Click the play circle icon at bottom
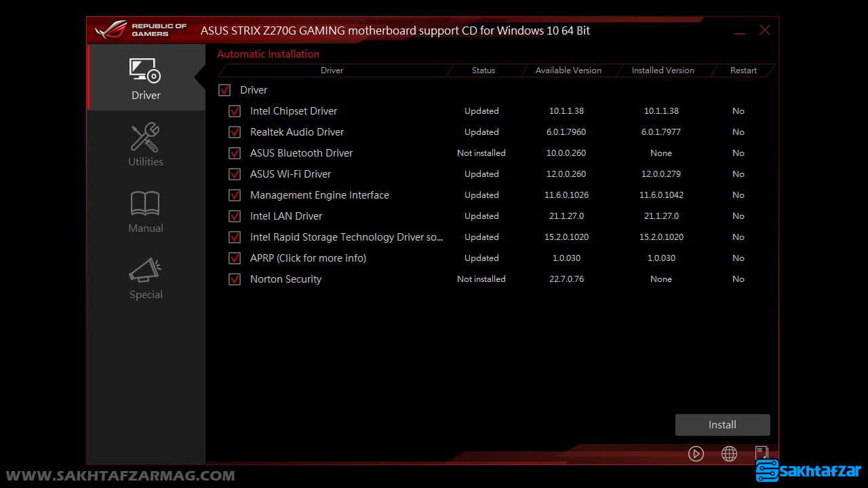 click(x=696, y=454)
